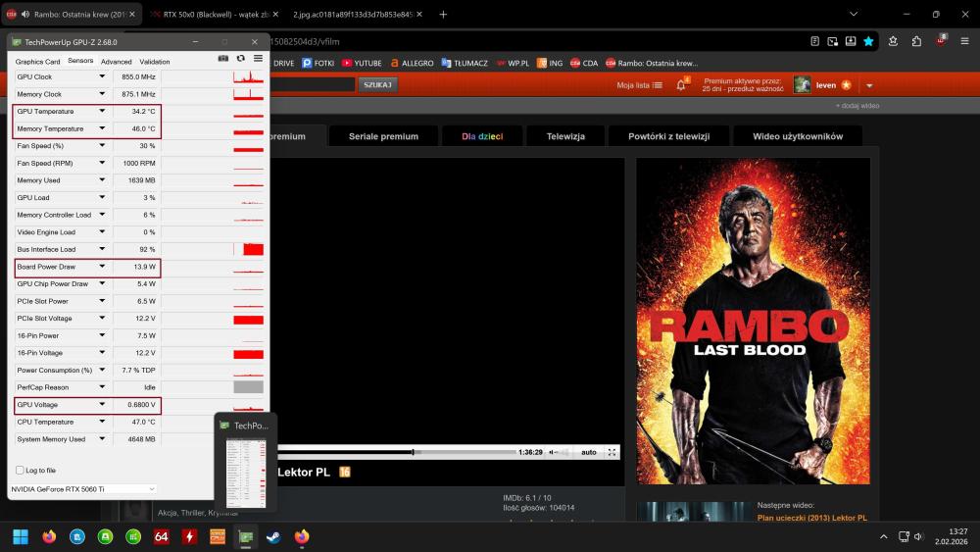This screenshot has height=552, width=980.
Task: Expand the user account arrow next to leven
Action: pyautogui.click(x=869, y=85)
